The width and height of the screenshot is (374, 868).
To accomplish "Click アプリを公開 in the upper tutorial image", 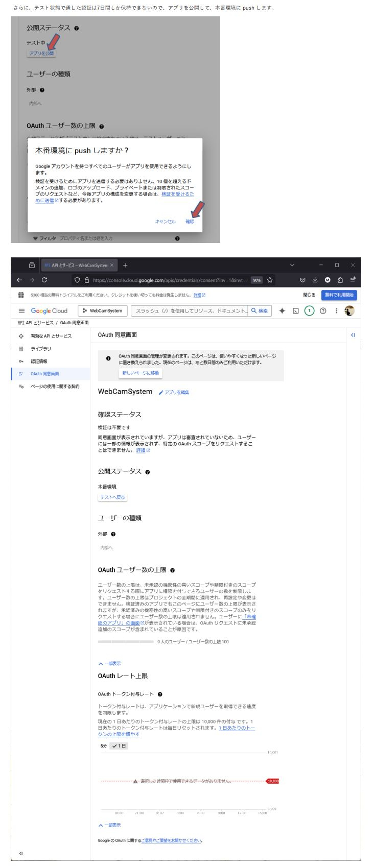I will click(41, 53).
